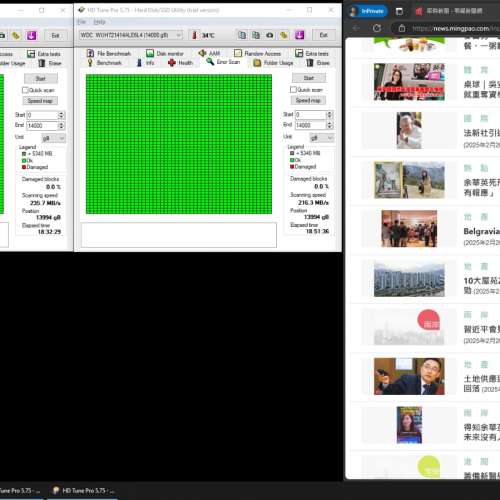Open Erase tab in left HD Tune window
The width and height of the screenshot is (500, 500).
[50, 63]
